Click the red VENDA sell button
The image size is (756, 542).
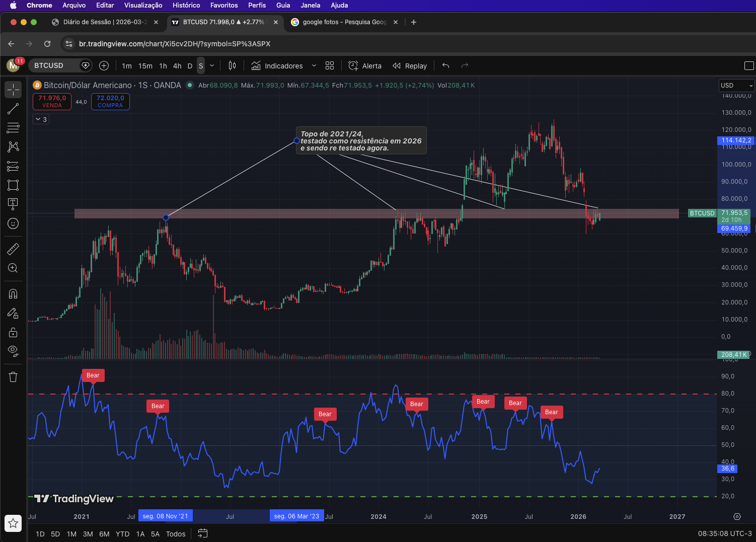click(52, 101)
